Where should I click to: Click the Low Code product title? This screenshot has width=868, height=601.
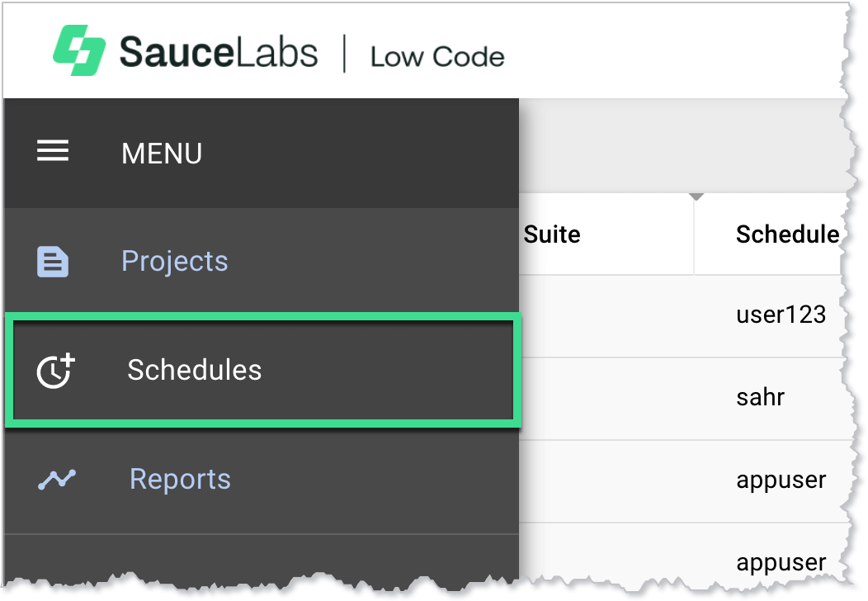pyautogui.click(x=437, y=57)
